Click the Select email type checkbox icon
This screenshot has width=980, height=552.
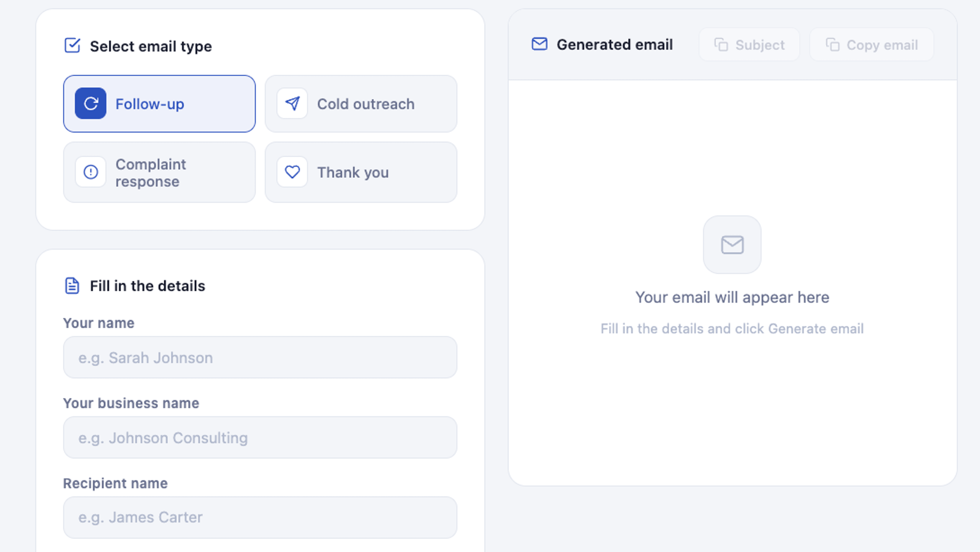point(72,45)
